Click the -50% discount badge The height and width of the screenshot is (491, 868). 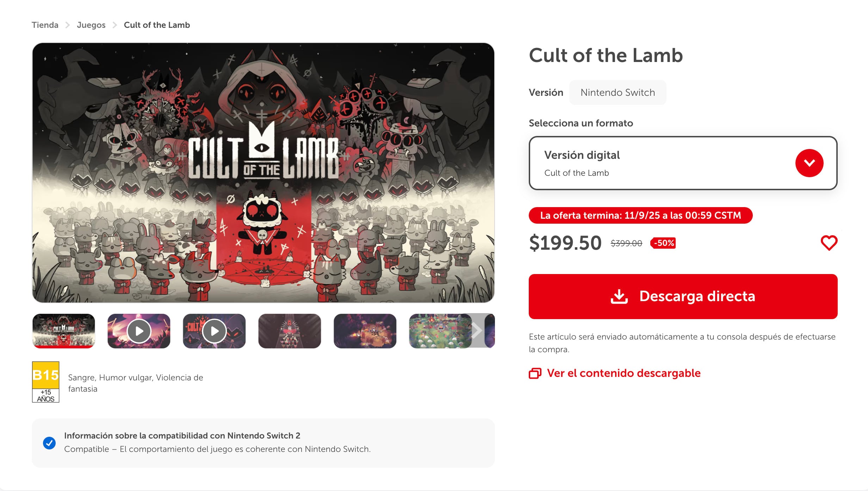[x=663, y=243]
